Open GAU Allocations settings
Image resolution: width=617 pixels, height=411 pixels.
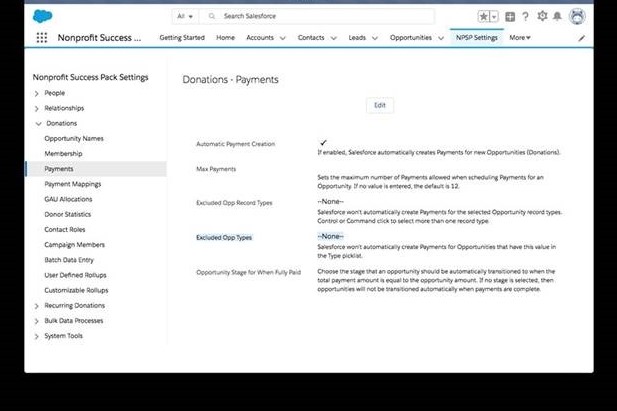[x=68, y=199]
